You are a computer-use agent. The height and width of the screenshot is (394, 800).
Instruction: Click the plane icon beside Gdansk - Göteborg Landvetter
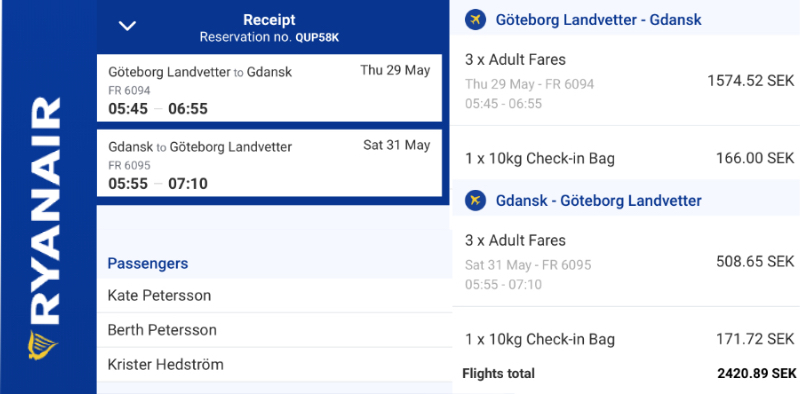[x=475, y=201]
